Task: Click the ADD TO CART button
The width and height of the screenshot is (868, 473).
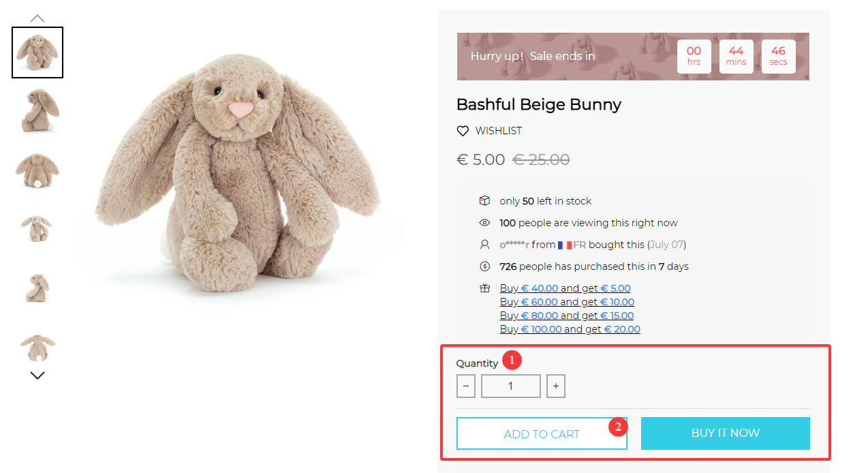Action: pyautogui.click(x=541, y=434)
